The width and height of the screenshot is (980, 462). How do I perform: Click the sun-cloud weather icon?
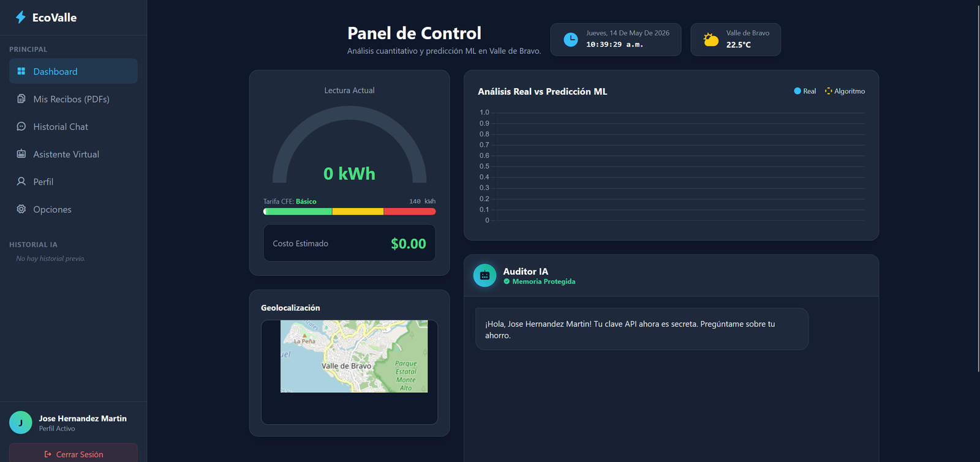(x=710, y=40)
